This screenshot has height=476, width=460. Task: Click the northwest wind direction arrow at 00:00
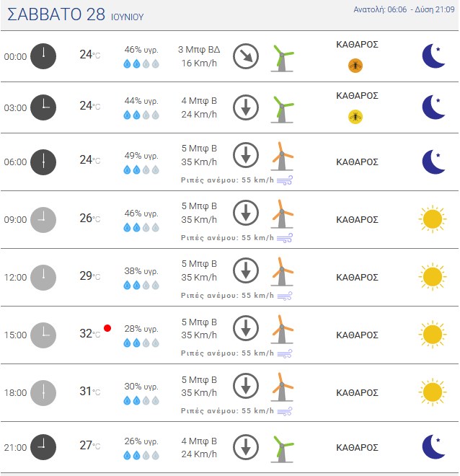246,56
